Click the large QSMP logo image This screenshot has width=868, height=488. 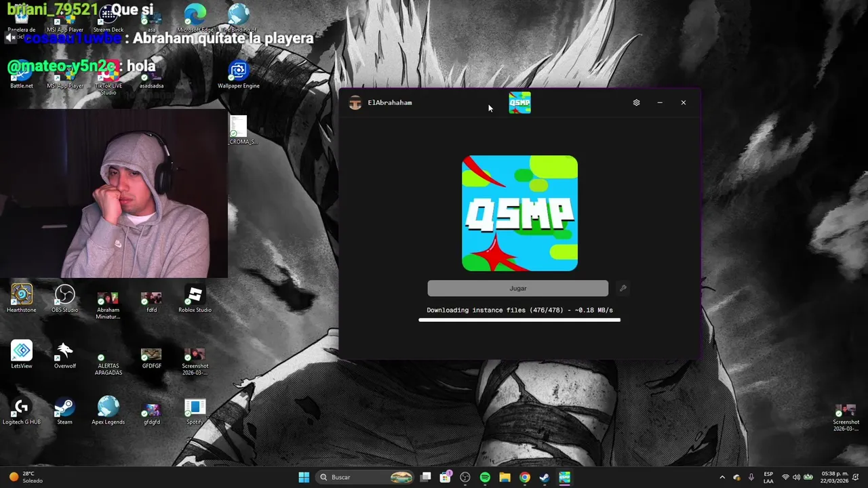[x=520, y=213]
